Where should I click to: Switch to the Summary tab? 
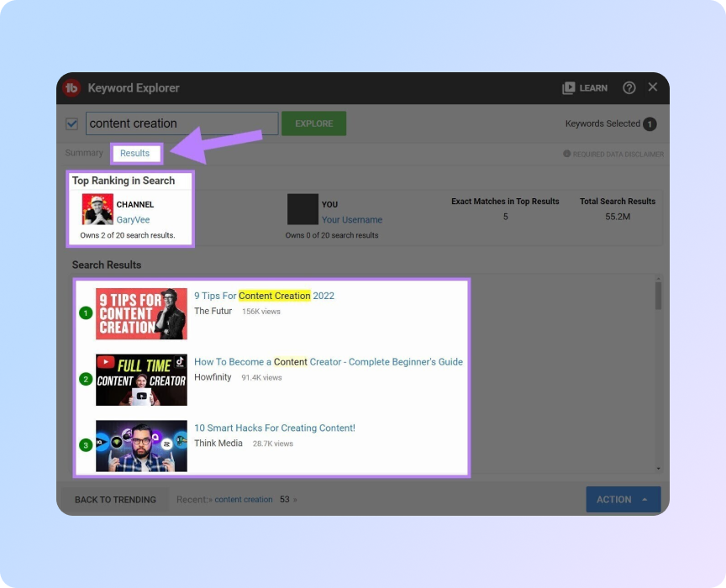pyautogui.click(x=84, y=153)
